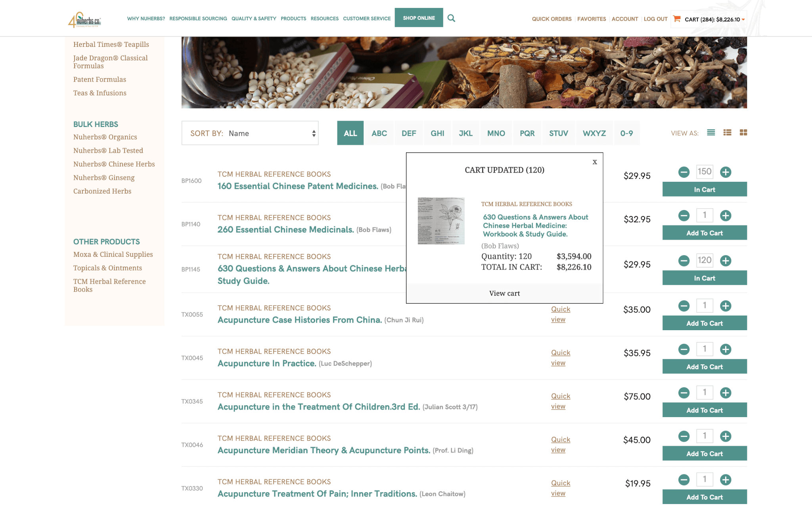
Task: Close the Cart Updated popup
Action: 595,162
